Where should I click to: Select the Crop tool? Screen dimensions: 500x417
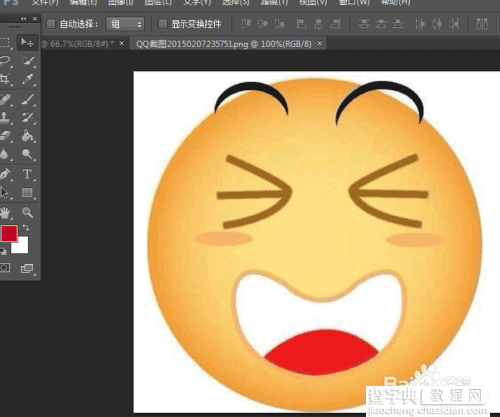(5, 79)
